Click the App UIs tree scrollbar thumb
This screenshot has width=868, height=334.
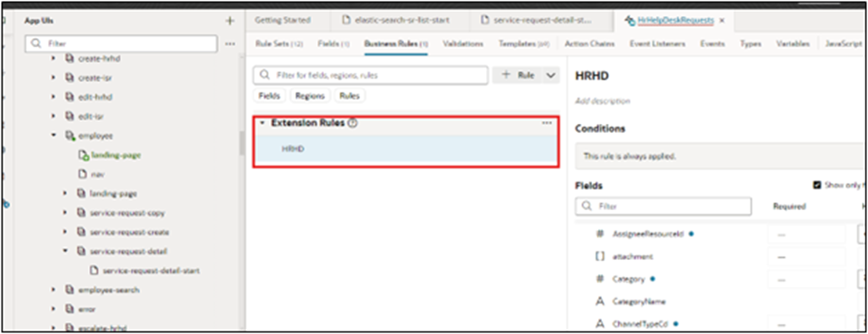point(241,143)
